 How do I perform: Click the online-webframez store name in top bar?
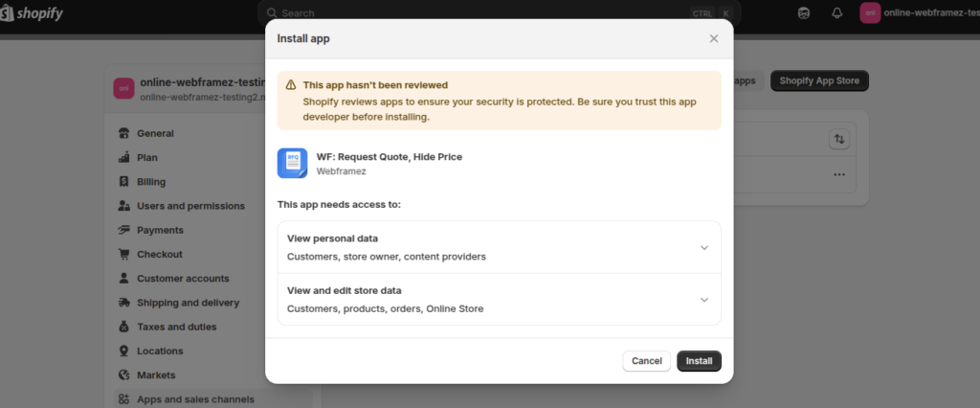931,12
